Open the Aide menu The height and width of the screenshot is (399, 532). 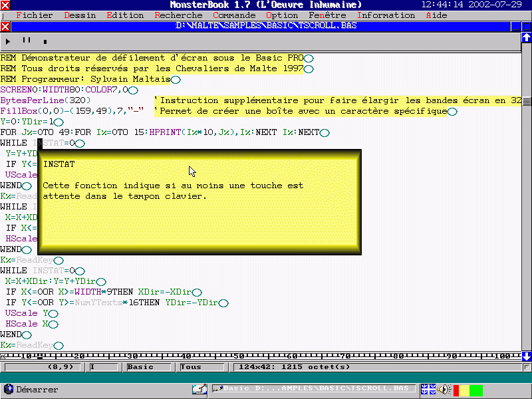tap(436, 15)
